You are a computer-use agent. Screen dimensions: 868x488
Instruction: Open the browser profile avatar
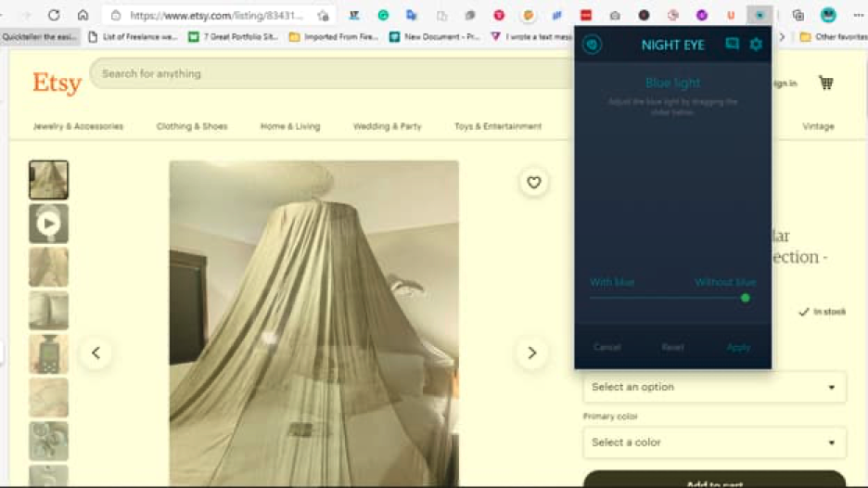828,15
